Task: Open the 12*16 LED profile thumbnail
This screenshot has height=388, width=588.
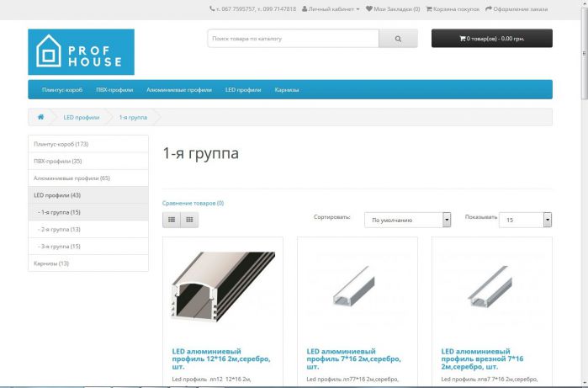Action: point(222,287)
